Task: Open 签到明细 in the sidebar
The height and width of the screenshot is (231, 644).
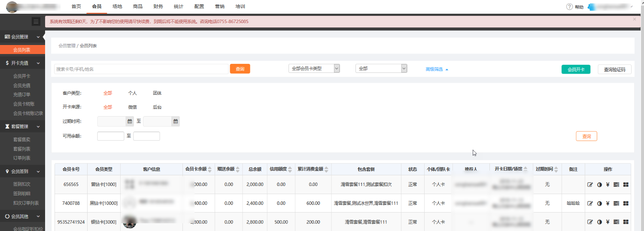Action: (x=22, y=194)
